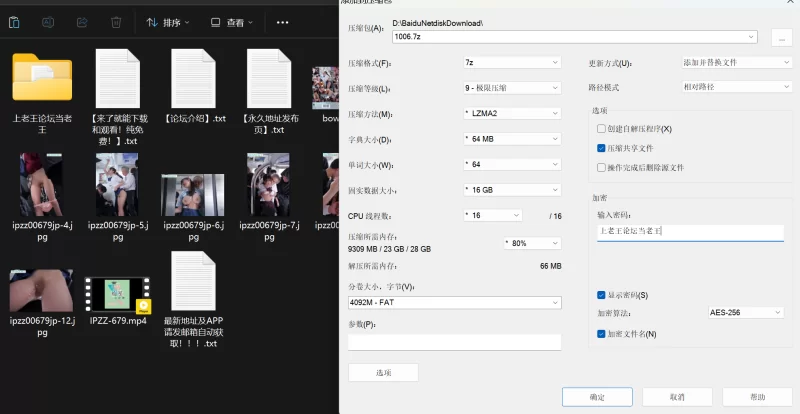Click the Share icon in Explorer toolbar
Image resolution: width=800 pixels, height=414 pixels.
click(x=82, y=21)
